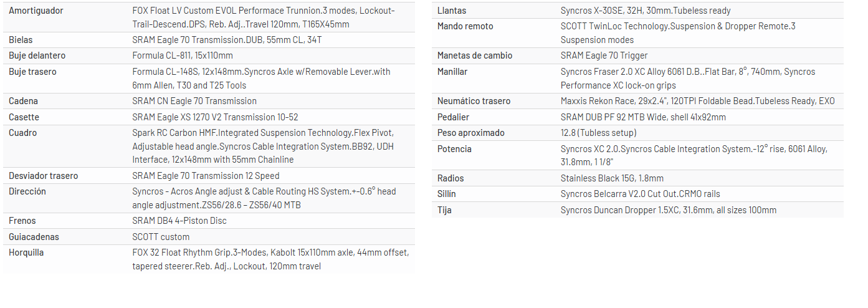
Task: Select the Desviador trasero label
Action: click(x=44, y=176)
